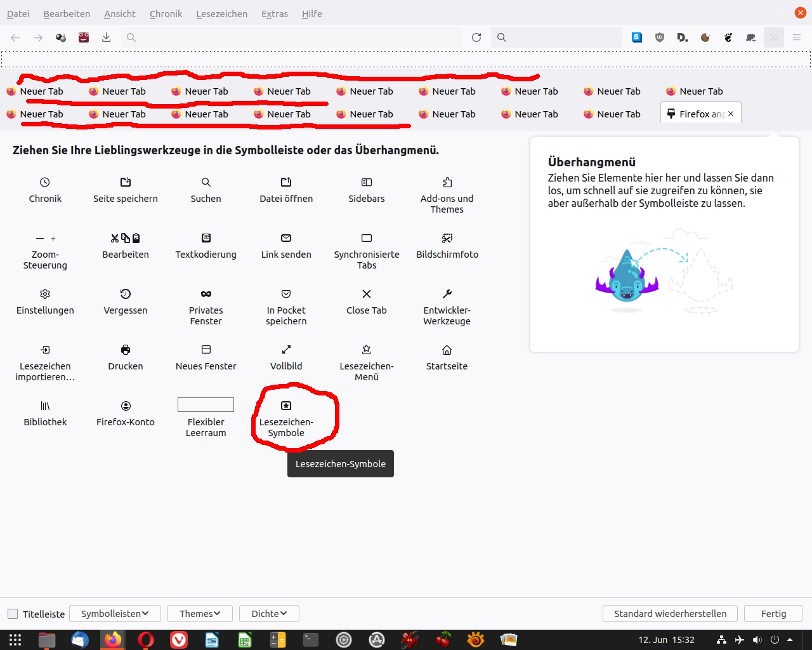Click the Standard wiederherstellen button

click(670, 614)
